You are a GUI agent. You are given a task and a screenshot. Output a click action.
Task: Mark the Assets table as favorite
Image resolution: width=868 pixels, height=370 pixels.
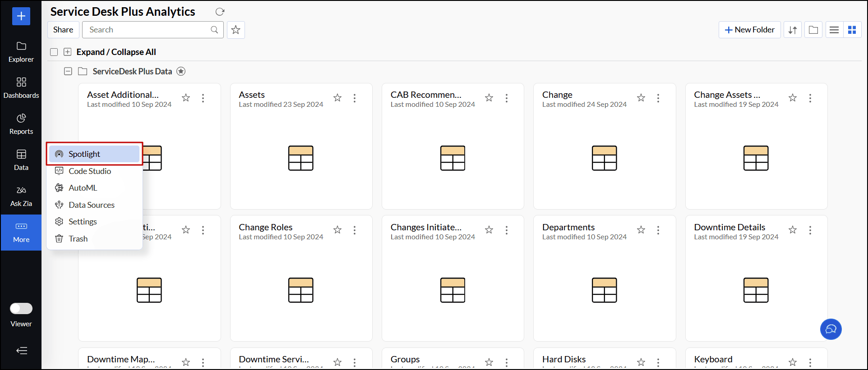pyautogui.click(x=337, y=98)
